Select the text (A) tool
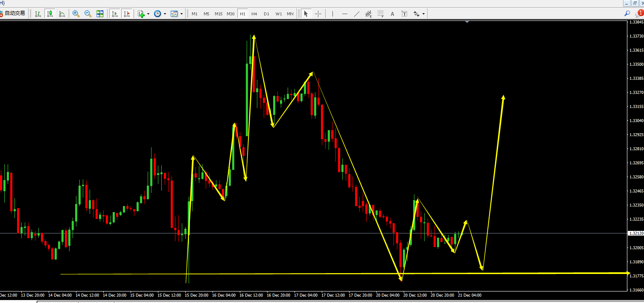Viewport: 644px width, 303px height. pyautogui.click(x=393, y=14)
